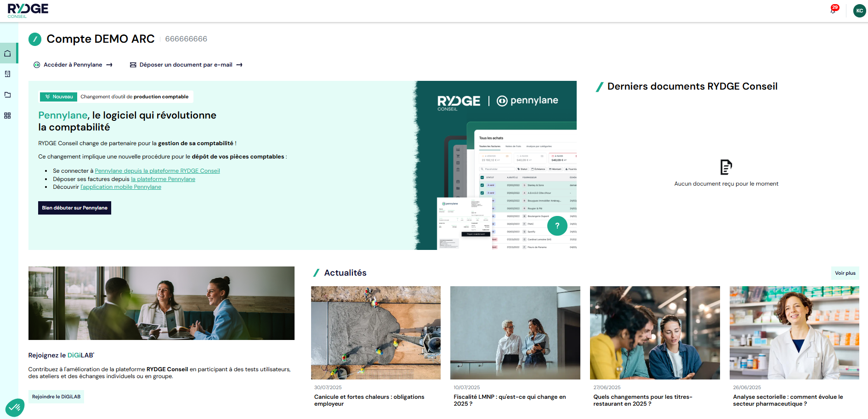
Task: Follow the la plateforme Pennylane link
Action: click(x=163, y=179)
